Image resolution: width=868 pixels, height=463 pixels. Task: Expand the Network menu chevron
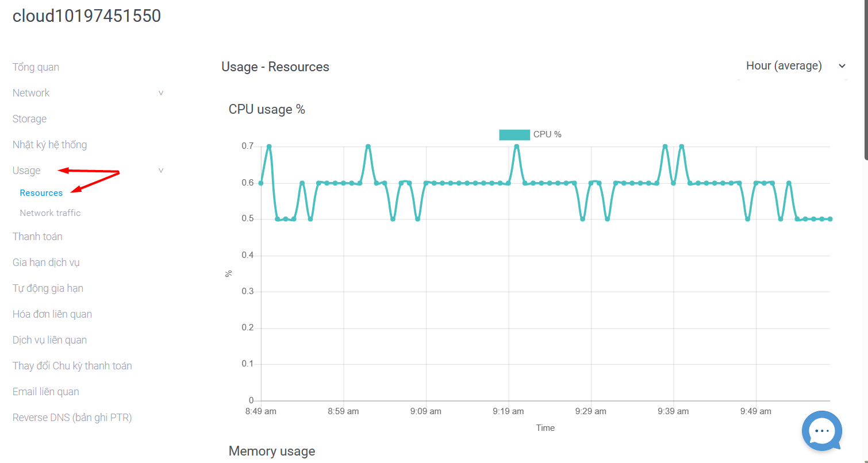pos(161,93)
